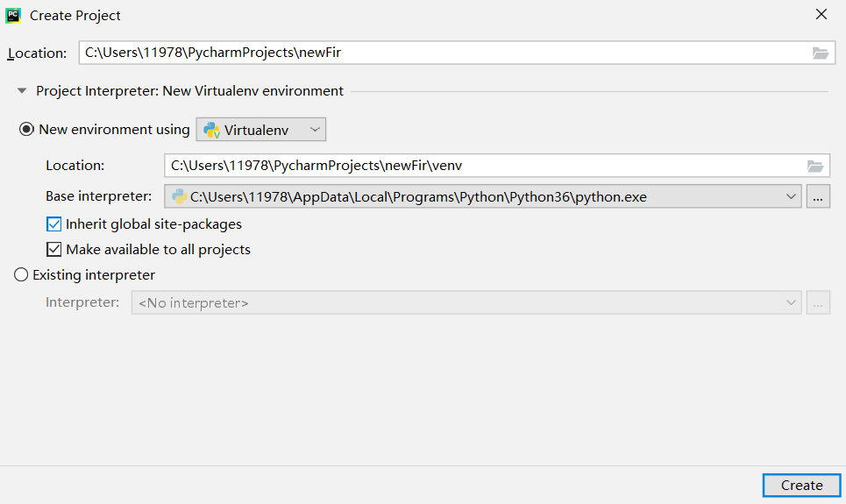Click disabled ellipsis button beside Interpreter
Screen dimensions: 846x504
(x=818, y=302)
